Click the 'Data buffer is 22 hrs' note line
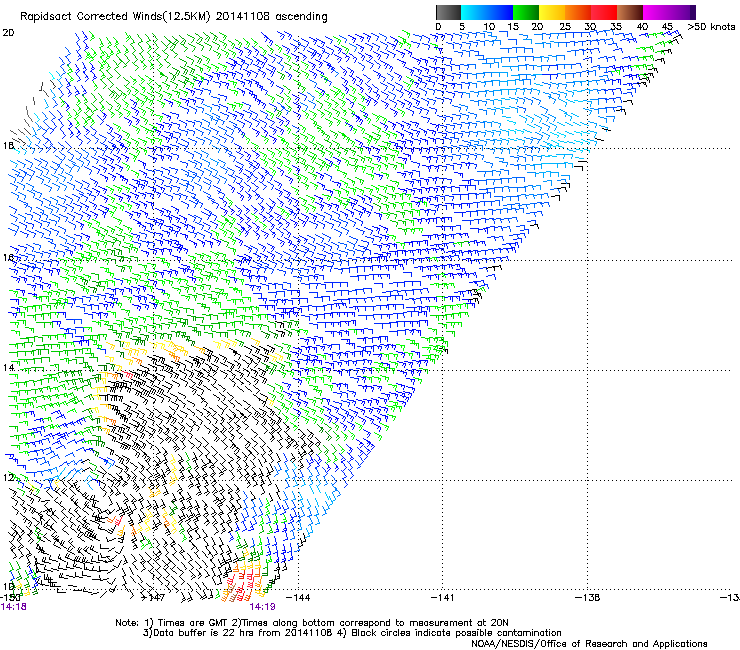Viewport: 740px width, 650px height. [x=352, y=633]
